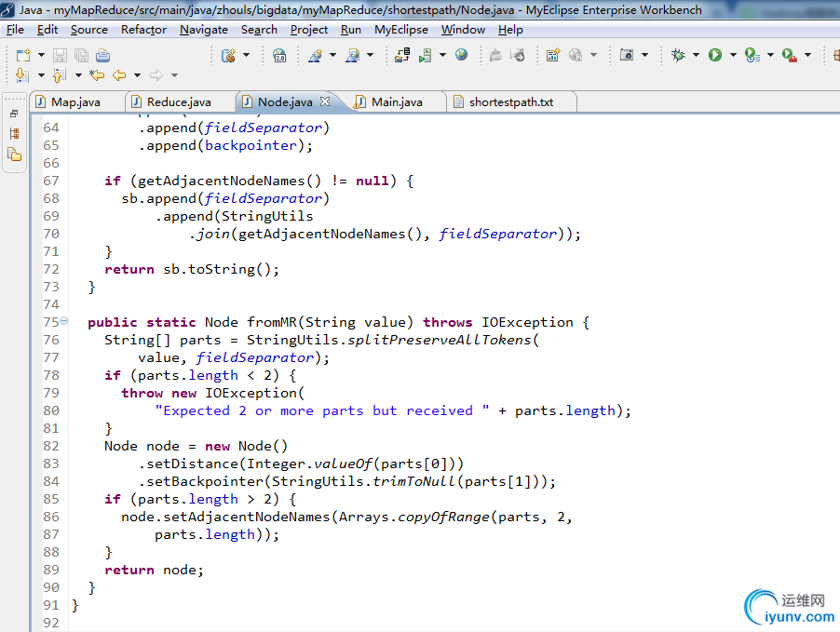Image resolution: width=840 pixels, height=632 pixels.
Task: Click the 'copyOfRange' method call text
Action: [443, 517]
